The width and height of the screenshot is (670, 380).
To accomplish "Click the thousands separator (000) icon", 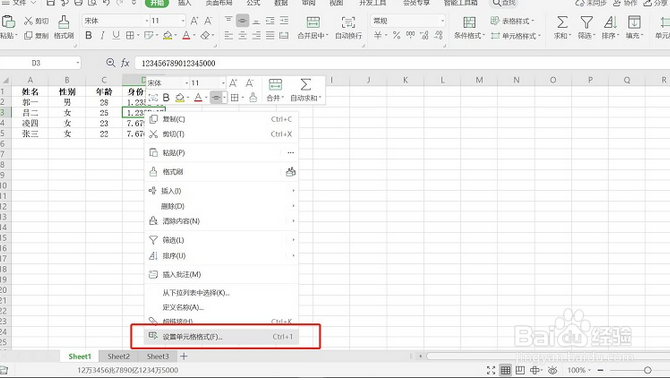I will coord(410,35).
